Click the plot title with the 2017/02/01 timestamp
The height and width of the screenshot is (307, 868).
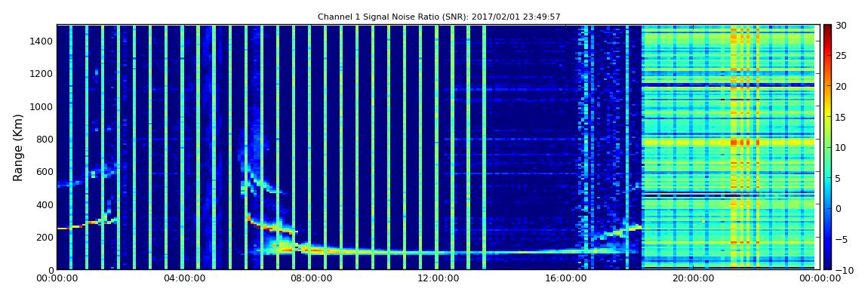tap(439, 17)
